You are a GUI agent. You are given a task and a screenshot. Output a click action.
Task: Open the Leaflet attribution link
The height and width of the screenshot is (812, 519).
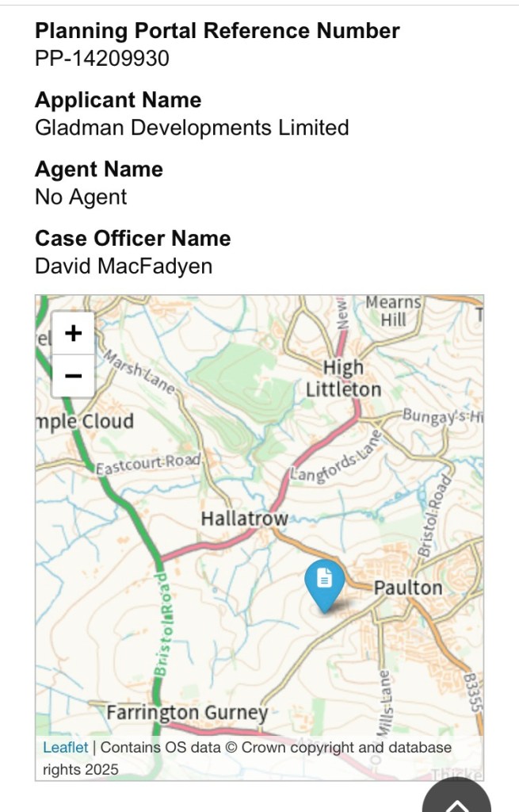click(x=66, y=747)
